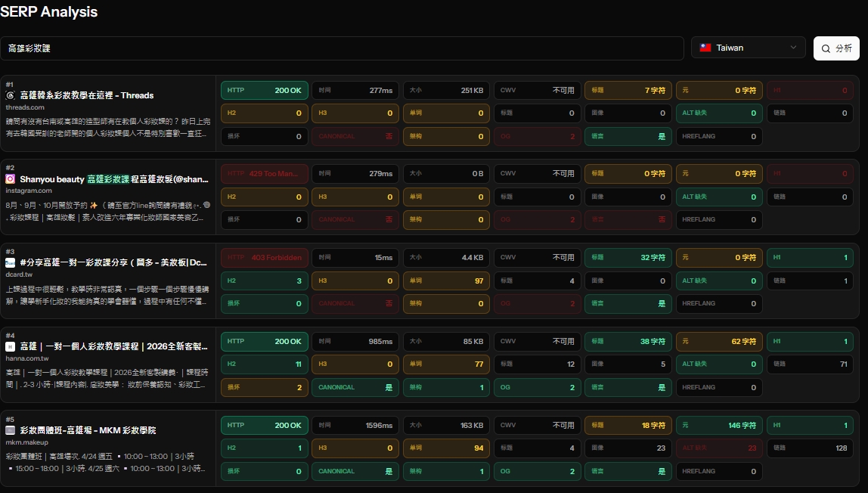Open the #分享高雄一對一彩妝課分享 result title
868x493 pixels.
pos(113,262)
